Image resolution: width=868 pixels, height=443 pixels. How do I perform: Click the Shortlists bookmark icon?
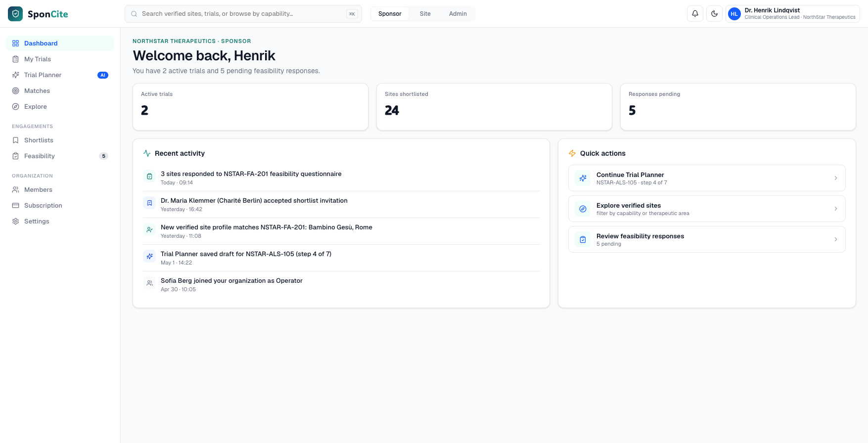pyautogui.click(x=15, y=140)
